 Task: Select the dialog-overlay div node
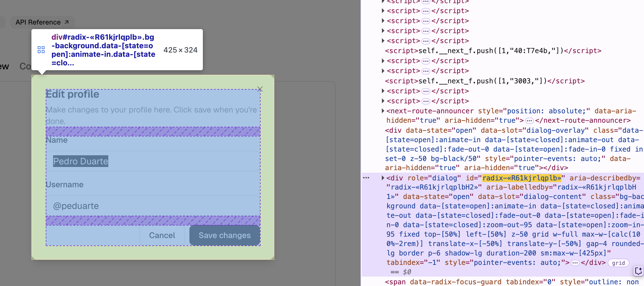tap(514, 149)
